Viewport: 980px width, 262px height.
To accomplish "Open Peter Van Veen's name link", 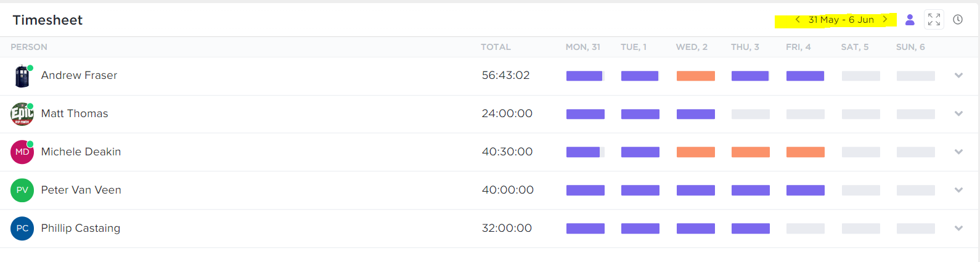I will (81, 190).
